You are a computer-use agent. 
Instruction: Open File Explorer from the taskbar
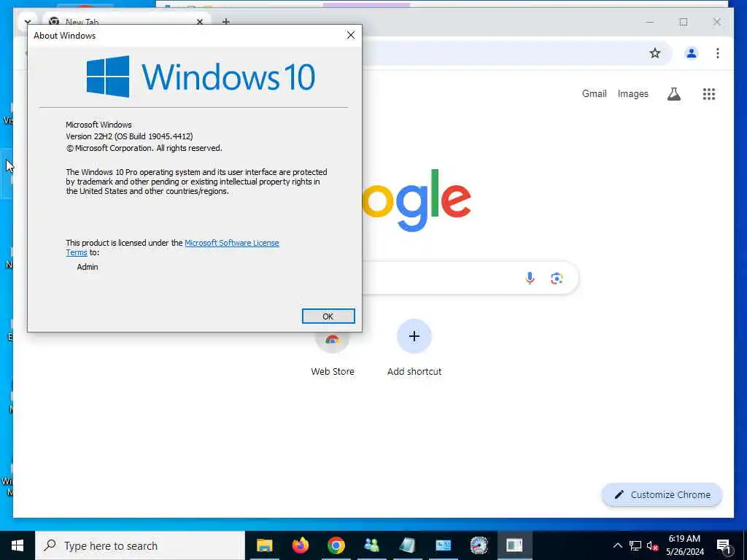(264, 545)
